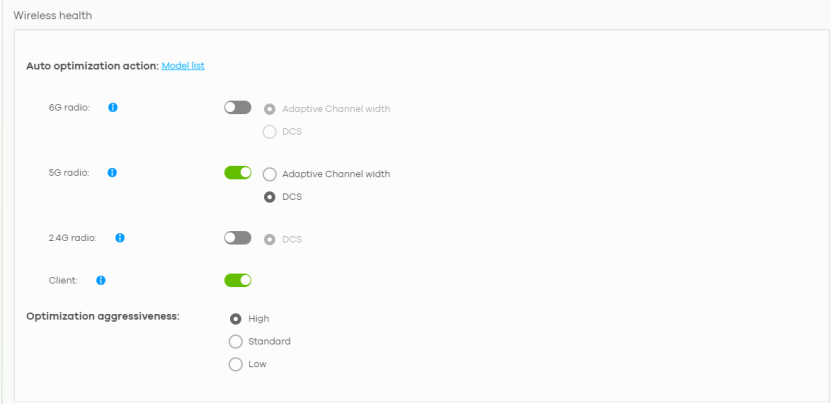Disable the 5G radio auto optimization toggle

[237, 173]
